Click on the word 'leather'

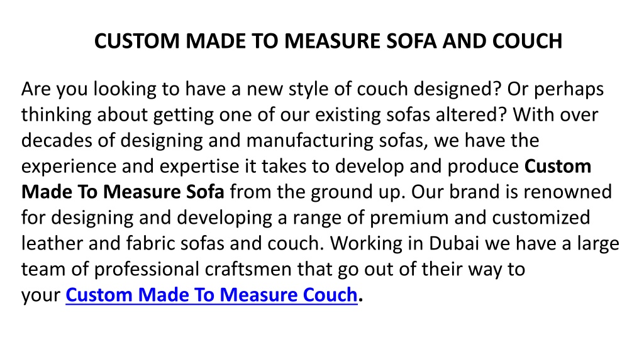52,243
